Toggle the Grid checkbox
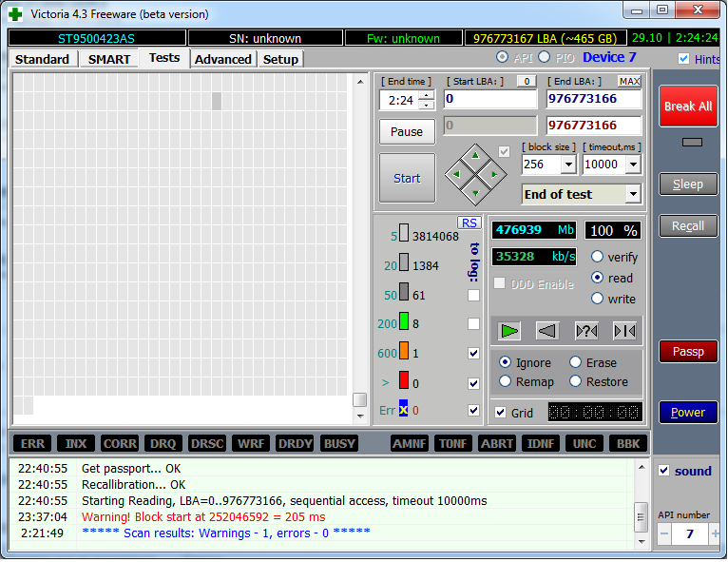 pyautogui.click(x=501, y=413)
